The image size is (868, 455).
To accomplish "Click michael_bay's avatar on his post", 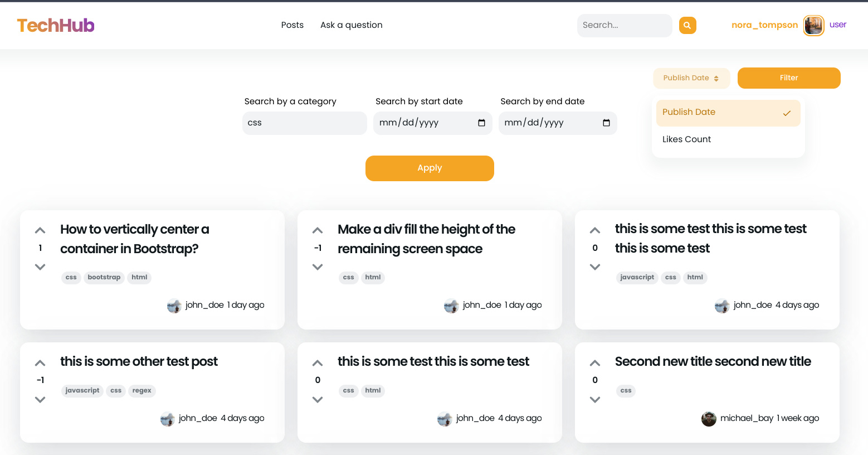I will 709,419.
